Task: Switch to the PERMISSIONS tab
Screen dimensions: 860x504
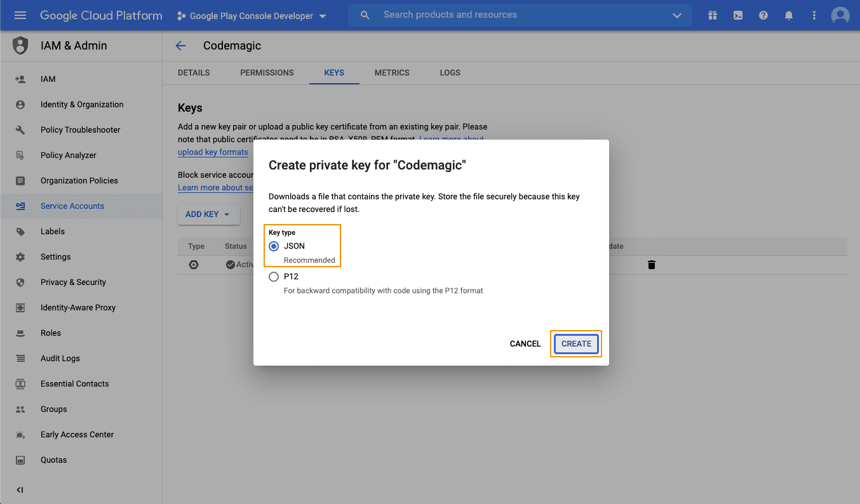Action: click(x=267, y=72)
